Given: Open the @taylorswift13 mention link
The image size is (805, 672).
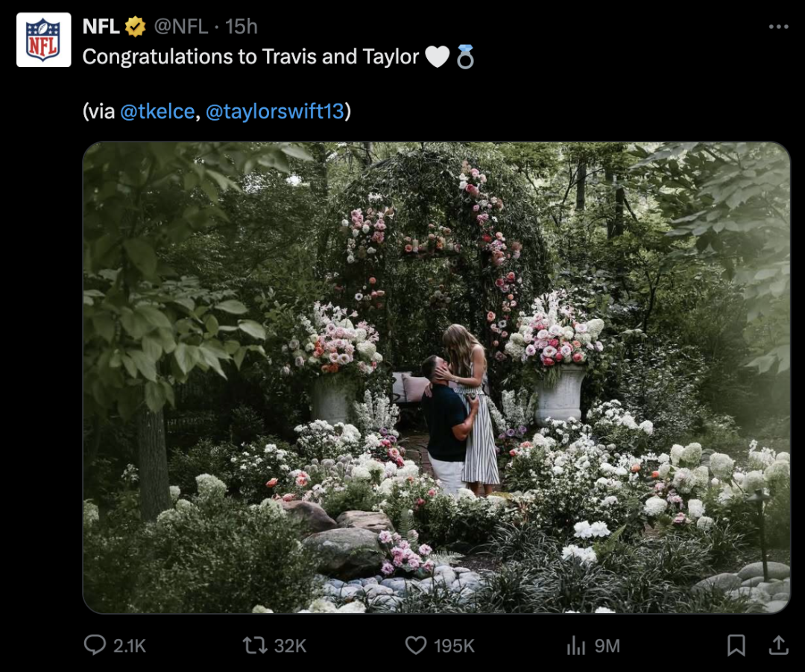Looking at the screenshot, I should click(274, 111).
